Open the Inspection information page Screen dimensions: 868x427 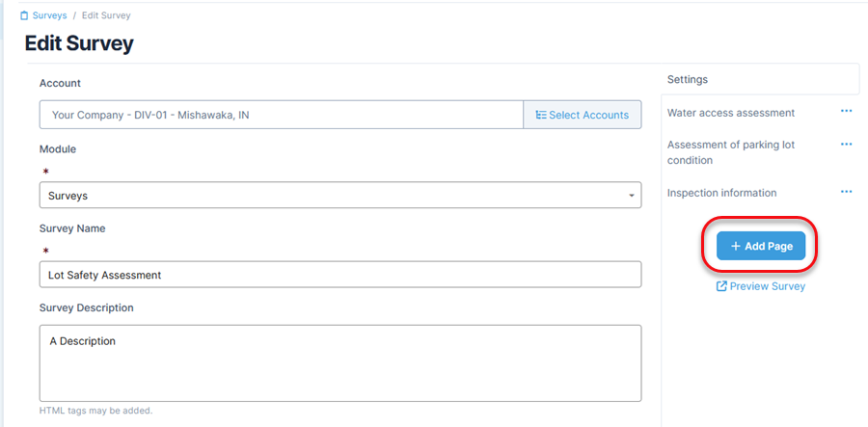(721, 193)
